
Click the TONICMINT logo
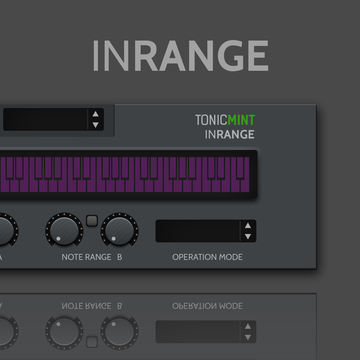225,120
